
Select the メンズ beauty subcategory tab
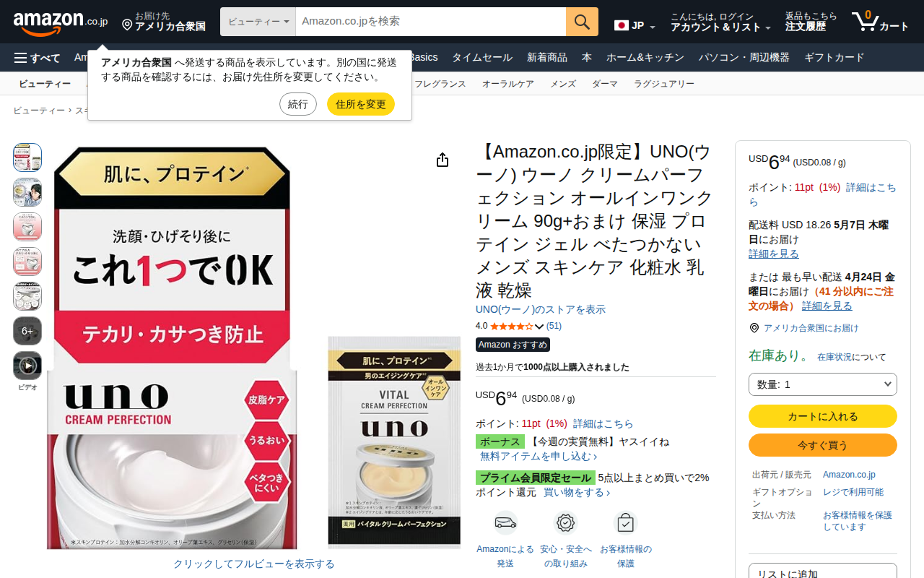click(563, 84)
